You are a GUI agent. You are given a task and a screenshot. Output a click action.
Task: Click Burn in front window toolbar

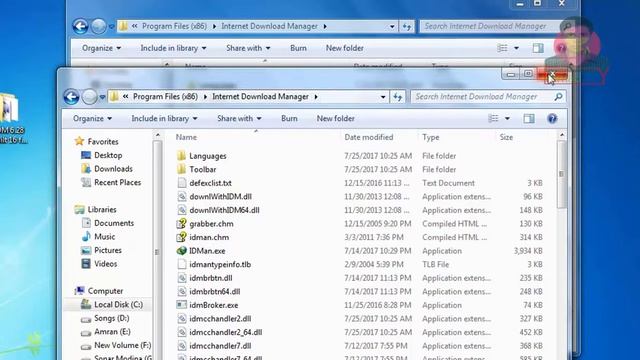pos(289,118)
